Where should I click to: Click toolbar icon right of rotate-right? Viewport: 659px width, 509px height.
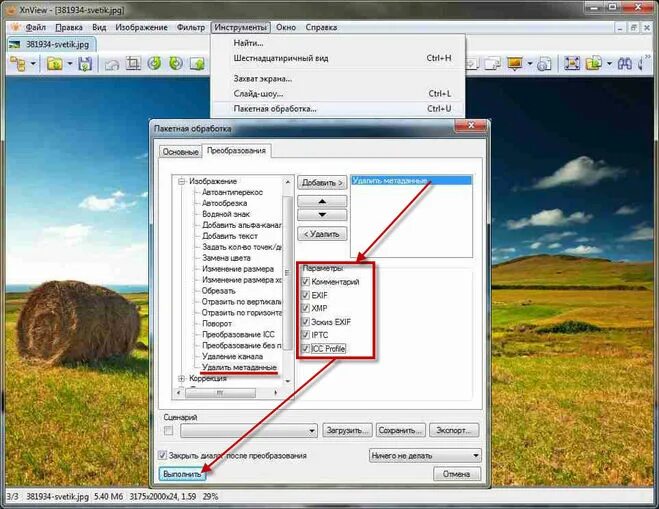click(x=198, y=64)
